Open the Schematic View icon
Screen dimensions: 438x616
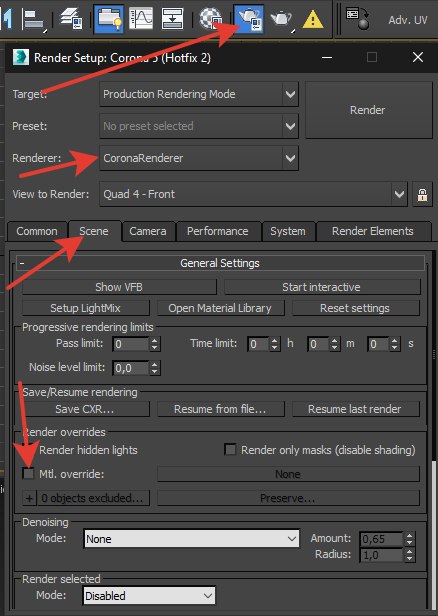(172, 18)
